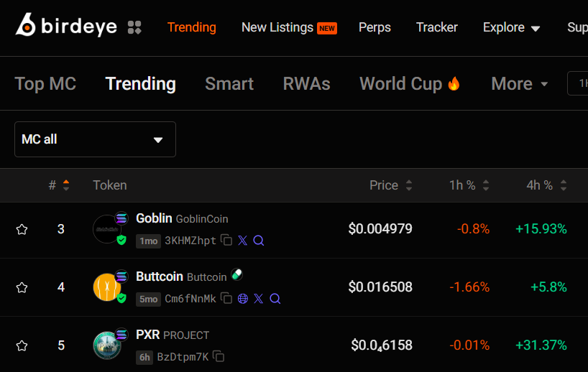
Task: Open PXR token name link
Action: click(x=148, y=335)
